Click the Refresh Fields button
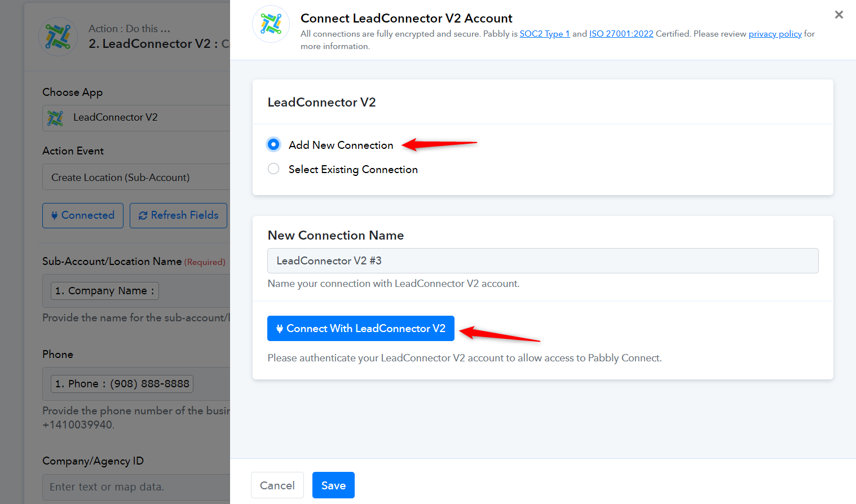 [179, 215]
